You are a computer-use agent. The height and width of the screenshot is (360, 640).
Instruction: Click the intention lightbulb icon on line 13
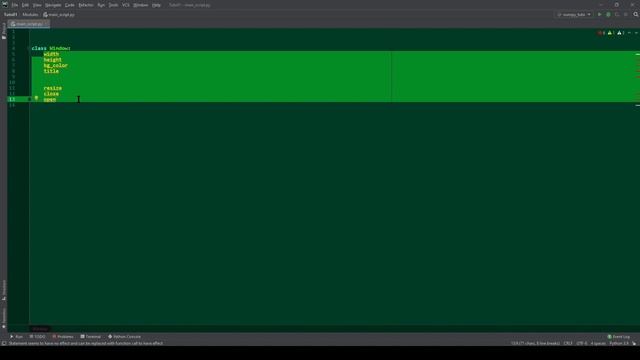(x=36, y=98)
